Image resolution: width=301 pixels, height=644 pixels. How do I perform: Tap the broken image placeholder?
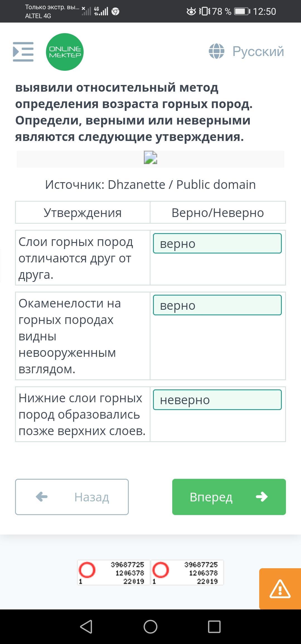[x=151, y=158]
